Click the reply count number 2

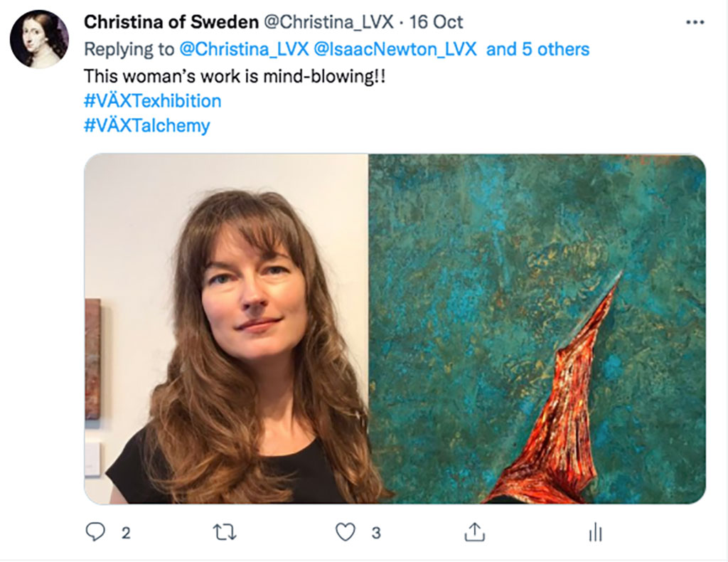coord(126,534)
